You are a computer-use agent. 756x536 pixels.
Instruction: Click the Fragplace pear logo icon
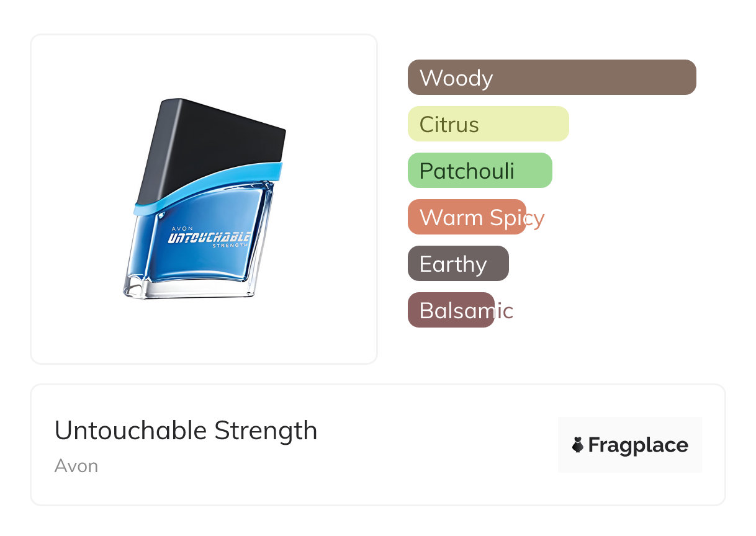pos(578,445)
